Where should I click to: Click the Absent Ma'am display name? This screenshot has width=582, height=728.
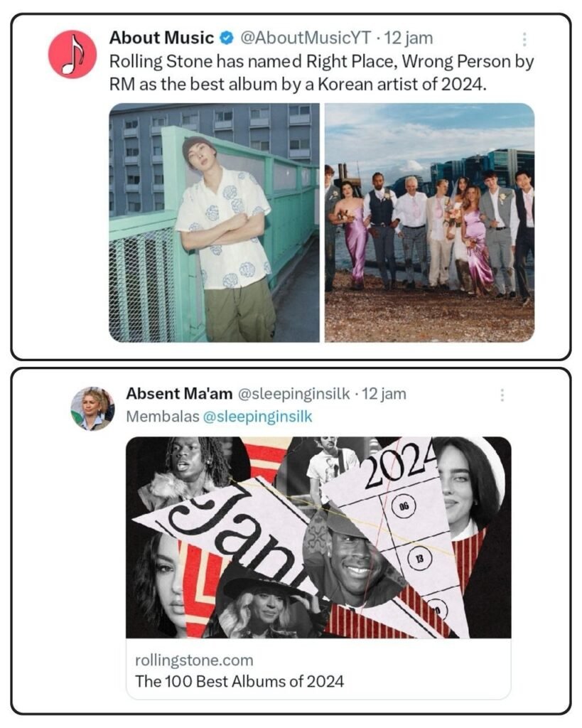[179, 394]
